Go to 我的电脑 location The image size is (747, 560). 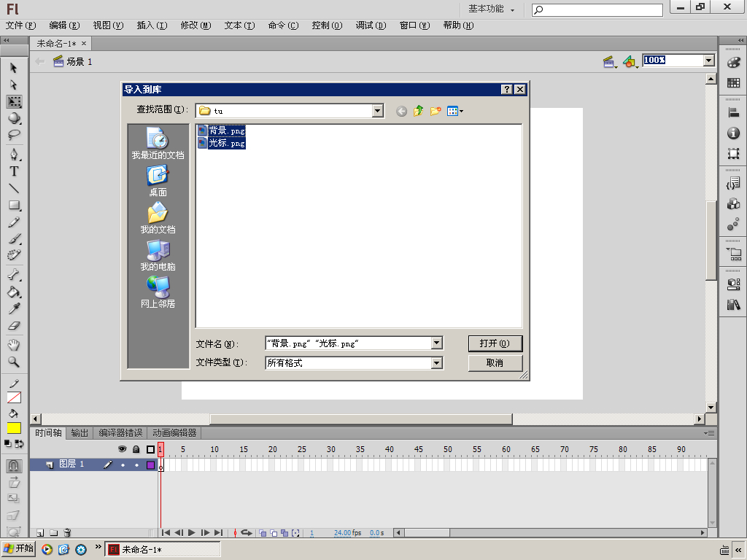pyautogui.click(x=158, y=255)
